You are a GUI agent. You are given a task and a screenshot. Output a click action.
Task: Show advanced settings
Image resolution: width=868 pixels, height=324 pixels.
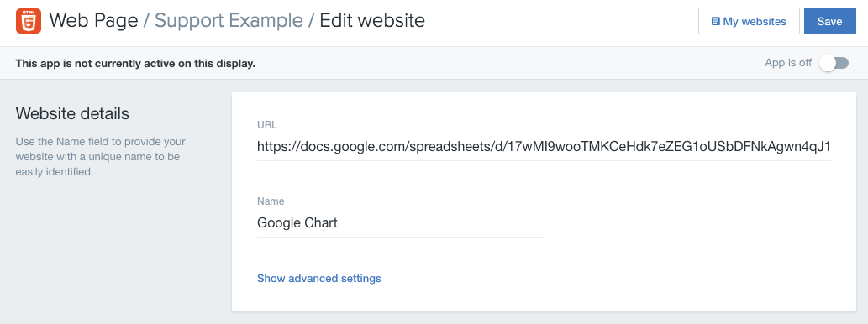coord(318,278)
